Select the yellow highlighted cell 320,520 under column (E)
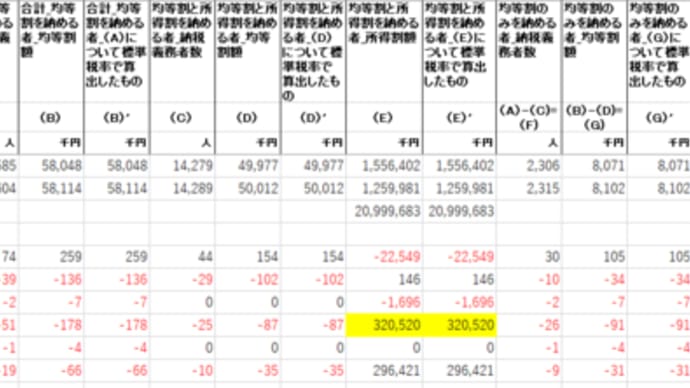The image size is (690, 388). (x=384, y=325)
